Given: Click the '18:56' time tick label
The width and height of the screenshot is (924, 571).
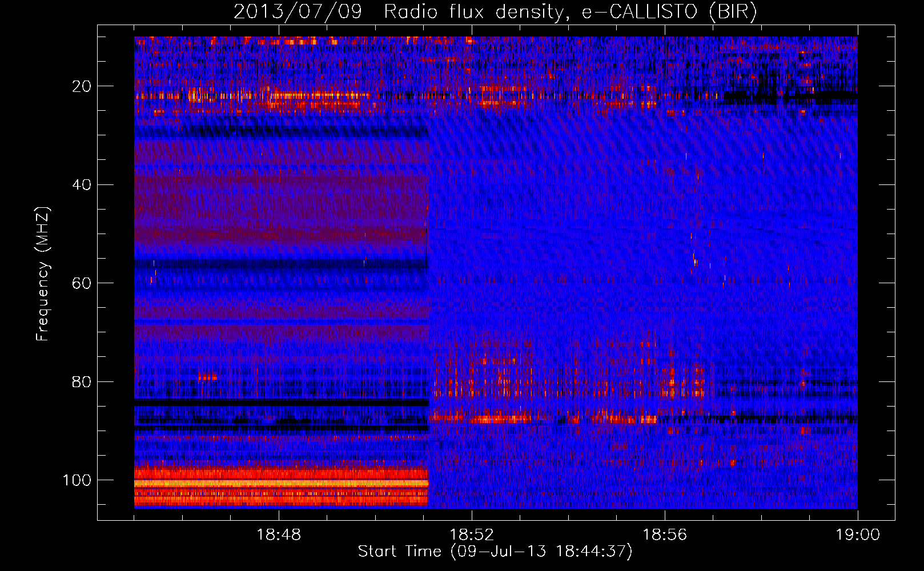Looking at the screenshot, I should click(665, 535).
